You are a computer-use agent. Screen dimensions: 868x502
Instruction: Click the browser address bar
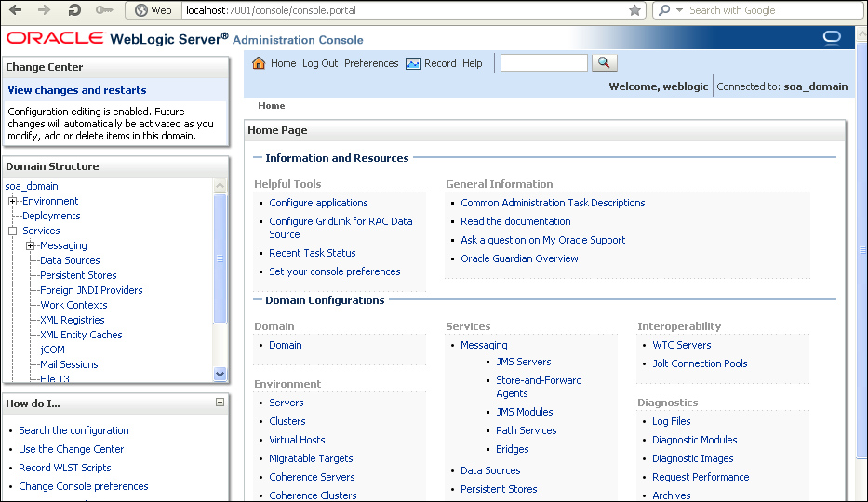click(x=404, y=10)
